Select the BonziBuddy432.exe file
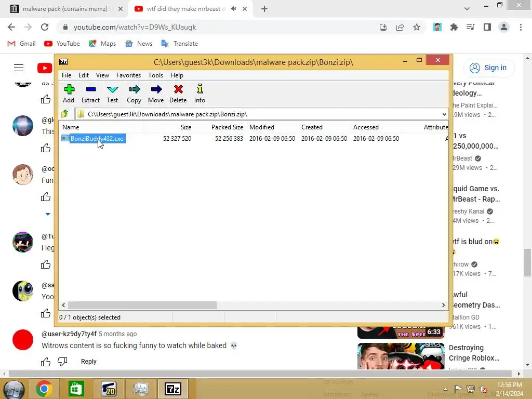 tap(97, 138)
